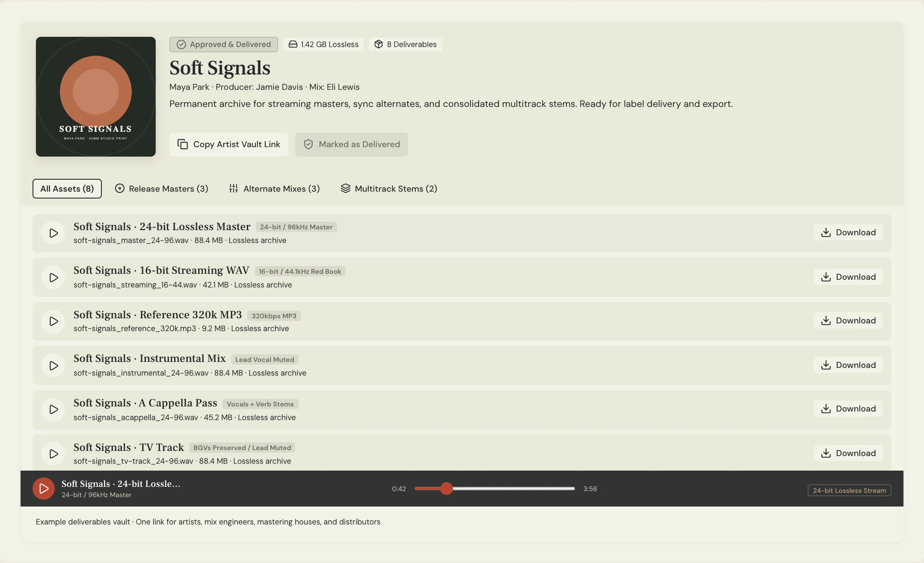Screen dimensions: 924x563
Task: Click the now-playing title in player bar
Action: click(x=121, y=483)
